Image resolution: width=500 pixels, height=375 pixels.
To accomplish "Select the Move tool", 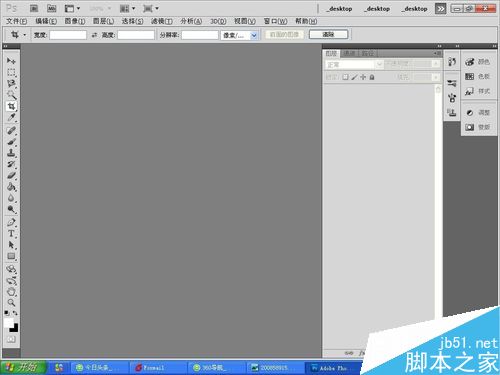I will [11, 61].
